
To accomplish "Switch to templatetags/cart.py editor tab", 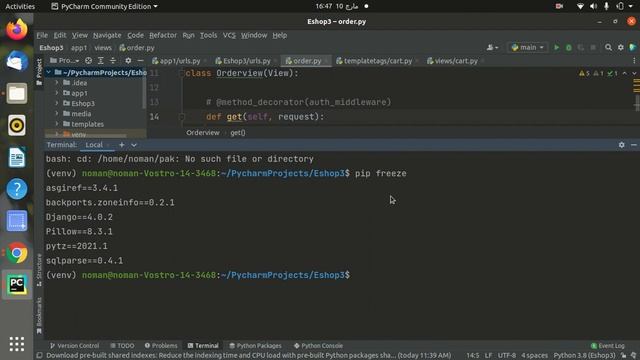I will point(374,61).
